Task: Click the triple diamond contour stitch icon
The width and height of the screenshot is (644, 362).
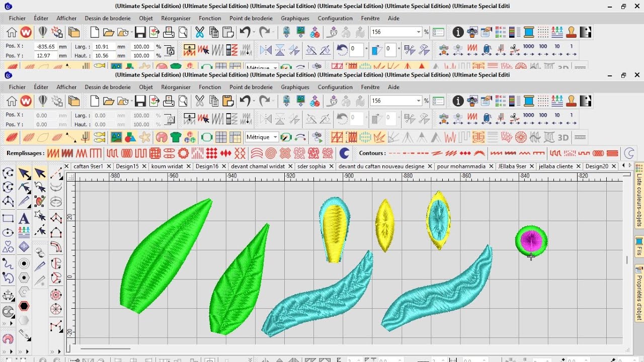Action: coord(465,153)
